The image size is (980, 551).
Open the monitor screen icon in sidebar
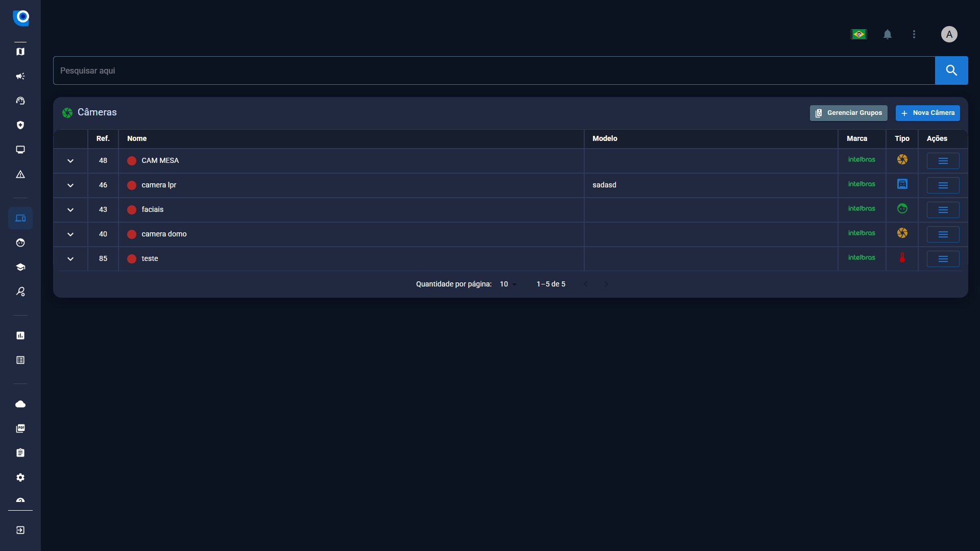pos(20,150)
